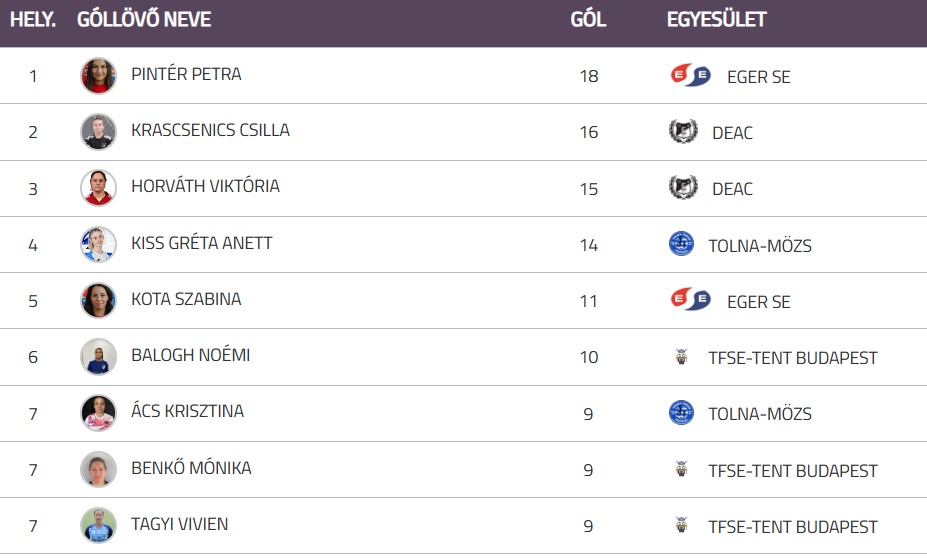Click TFSE logo in Benkő Mónika row
Image resolution: width=927 pixels, height=559 pixels.
[x=681, y=470]
